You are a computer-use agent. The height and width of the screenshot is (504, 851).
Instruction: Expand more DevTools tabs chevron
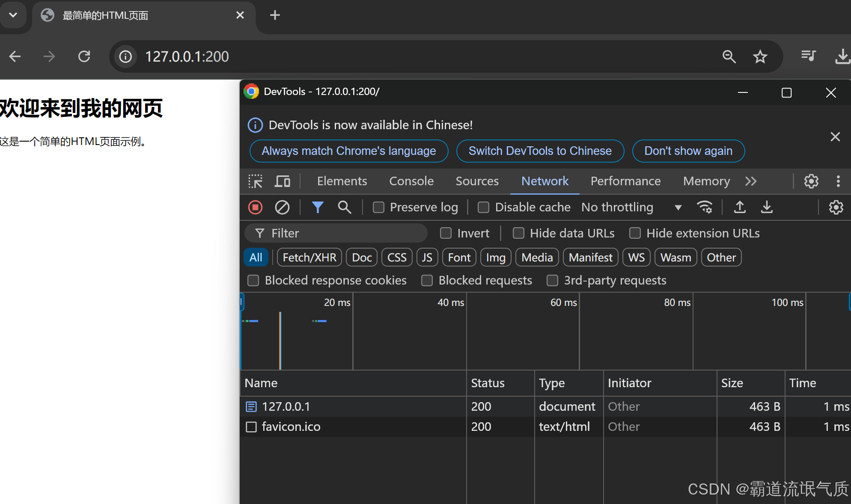751,181
